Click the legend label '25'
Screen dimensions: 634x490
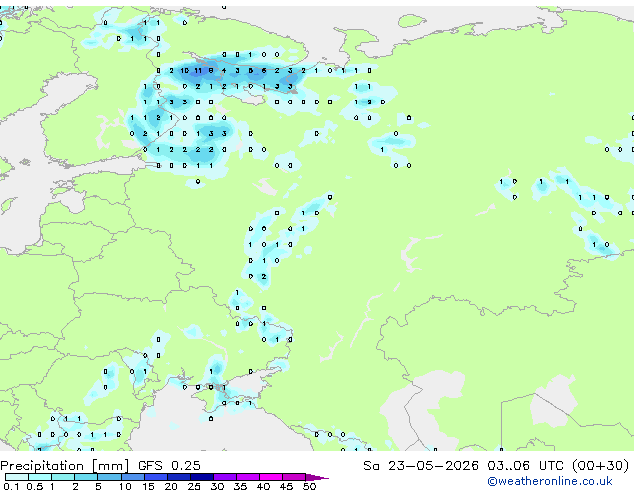[x=194, y=486]
